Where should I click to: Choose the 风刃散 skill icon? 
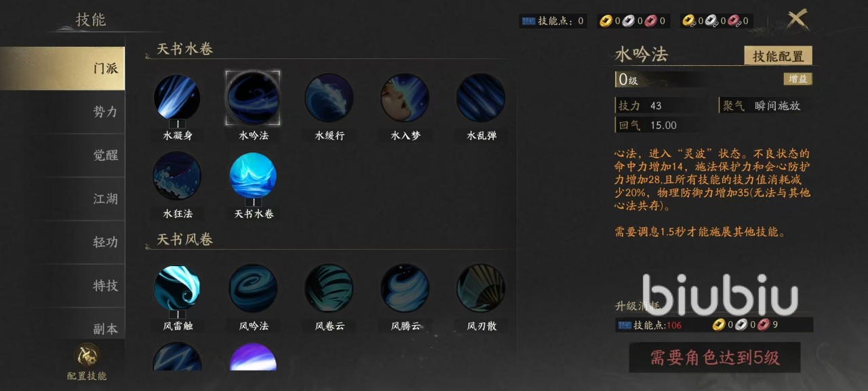click(481, 288)
